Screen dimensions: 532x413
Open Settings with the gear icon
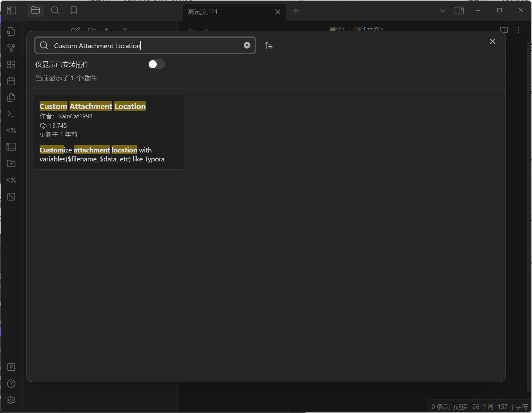(11, 400)
